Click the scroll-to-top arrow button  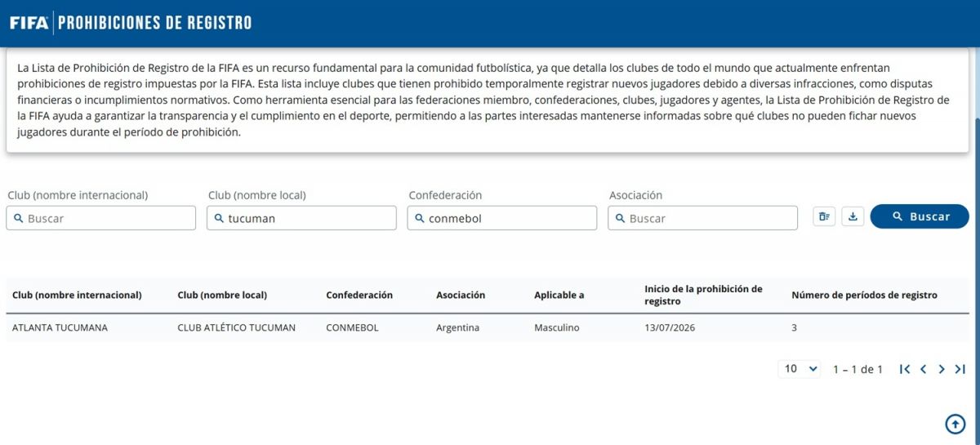coord(955,424)
